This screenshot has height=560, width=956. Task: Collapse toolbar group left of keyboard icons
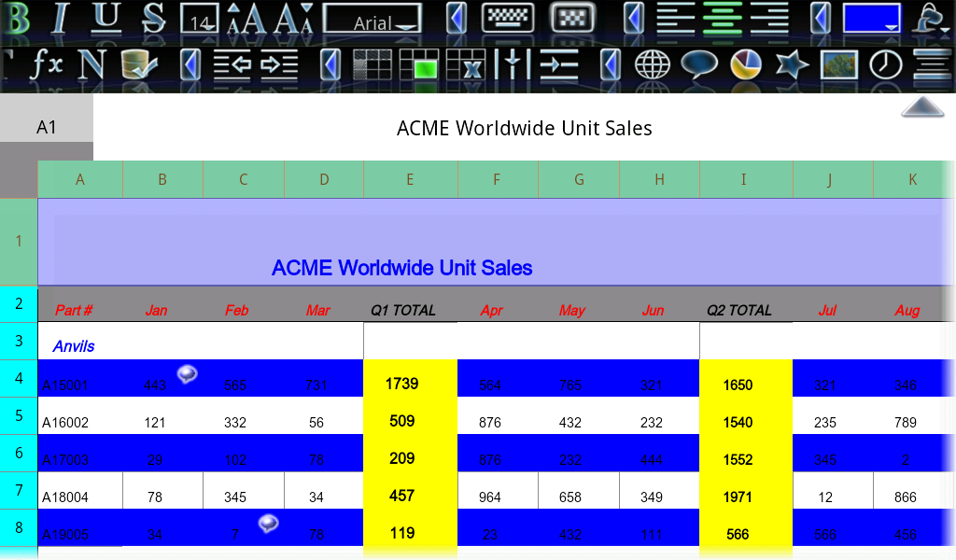tap(456, 19)
